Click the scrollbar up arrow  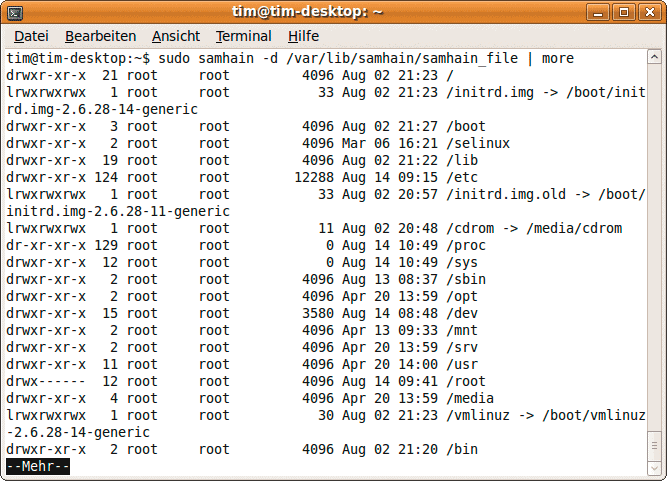coord(654,57)
